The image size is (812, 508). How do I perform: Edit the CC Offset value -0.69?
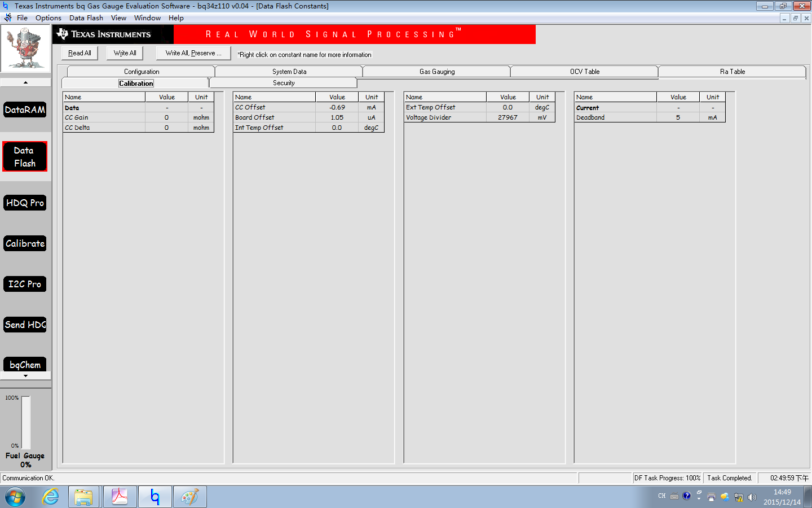[337, 107]
